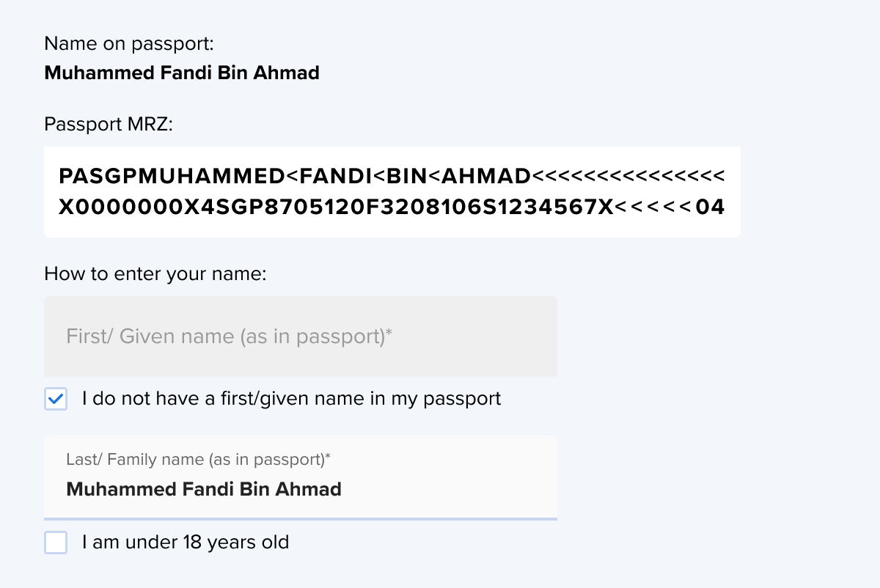Uncheck the no first/given name checkbox
The height and width of the screenshot is (588, 880).
pyautogui.click(x=56, y=400)
